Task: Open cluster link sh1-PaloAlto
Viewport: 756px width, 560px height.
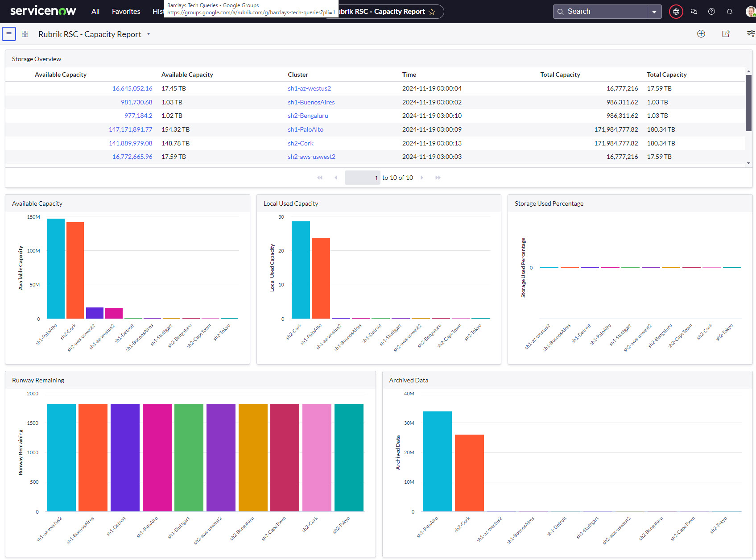Action: coord(306,129)
